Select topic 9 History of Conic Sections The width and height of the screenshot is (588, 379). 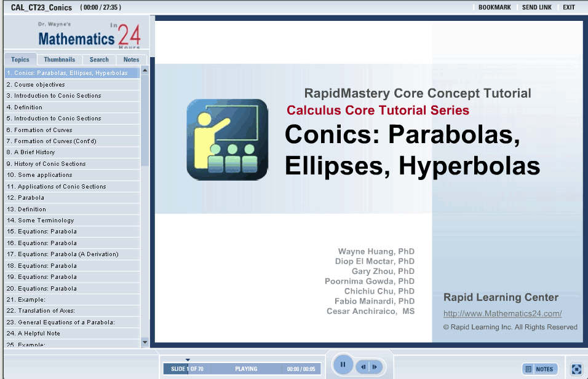[x=73, y=163]
